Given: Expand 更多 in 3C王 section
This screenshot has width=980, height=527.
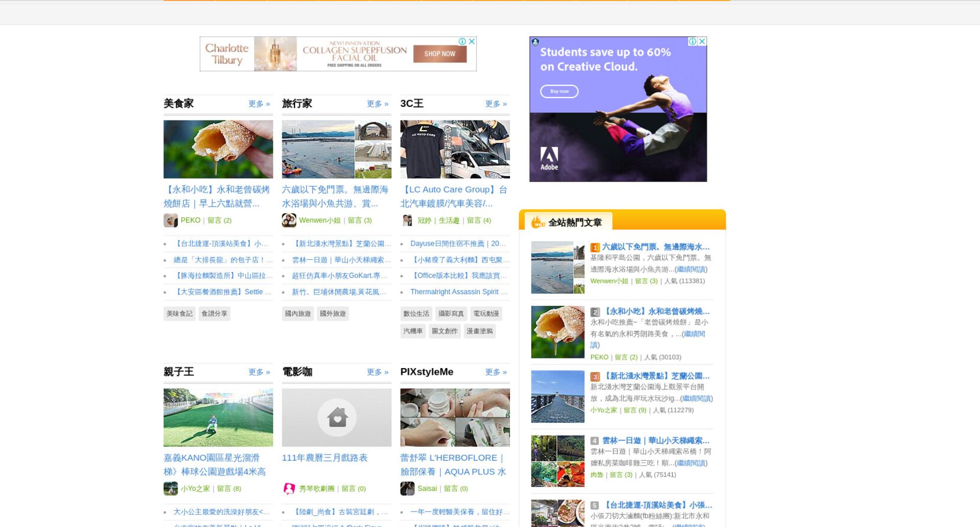Looking at the screenshot, I should coord(496,104).
